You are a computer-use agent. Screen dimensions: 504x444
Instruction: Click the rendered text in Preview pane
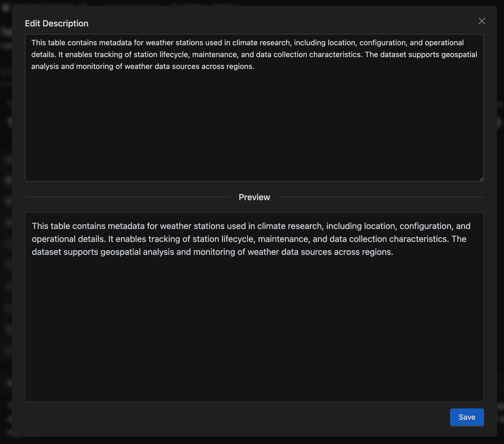[251, 239]
